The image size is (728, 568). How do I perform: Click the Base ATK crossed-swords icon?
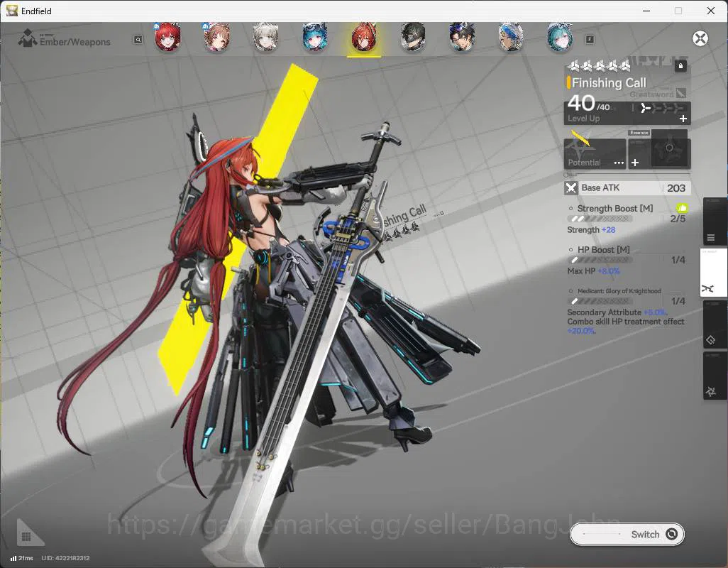[x=571, y=188]
